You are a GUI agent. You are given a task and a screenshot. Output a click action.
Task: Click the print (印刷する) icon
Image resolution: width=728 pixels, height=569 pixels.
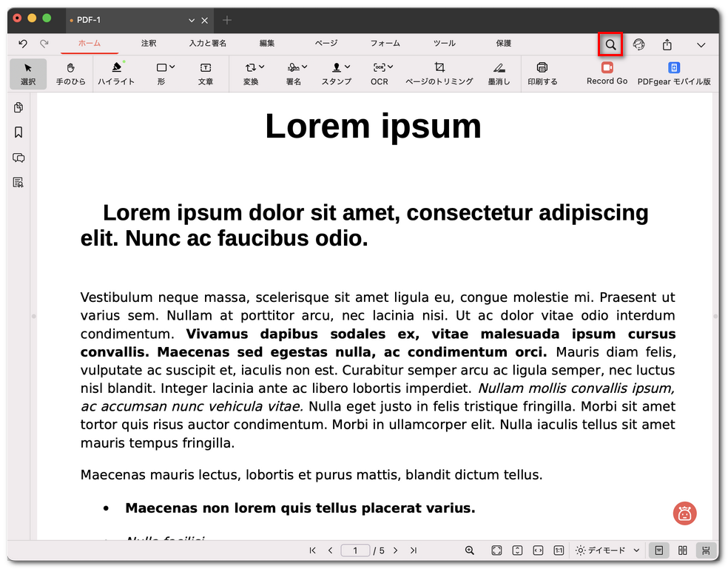pyautogui.click(x=542, y=73)
